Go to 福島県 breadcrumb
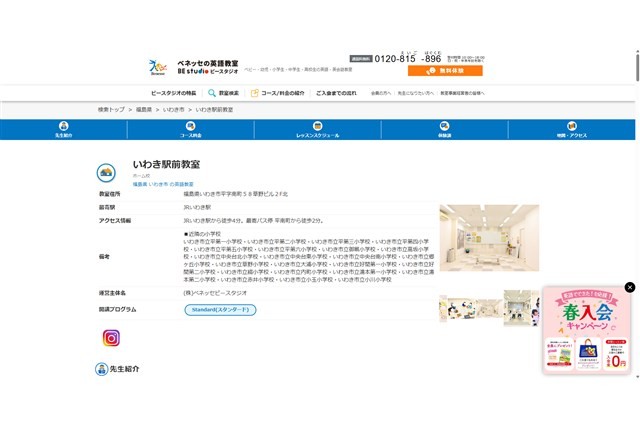This screenshot has width=640, height=427. 144,109
